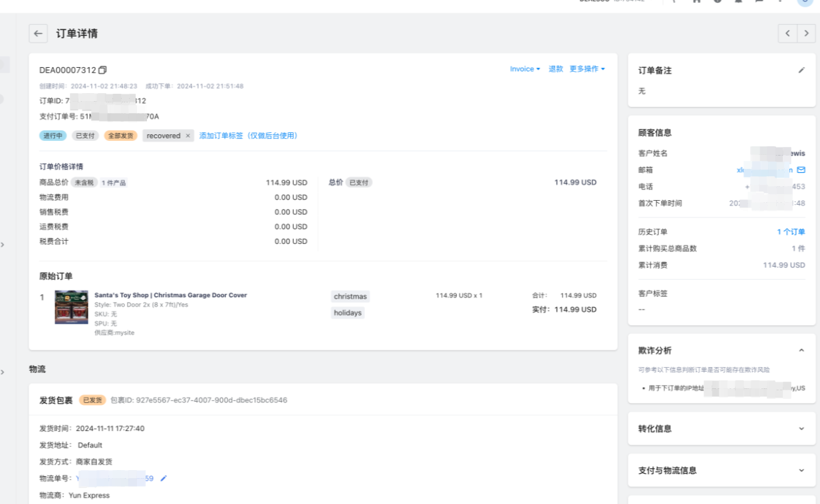The height and width of the screenshot is (504, 820).
Task: Click 添加订单标签 to add a tag
Action: click(248, 136)
